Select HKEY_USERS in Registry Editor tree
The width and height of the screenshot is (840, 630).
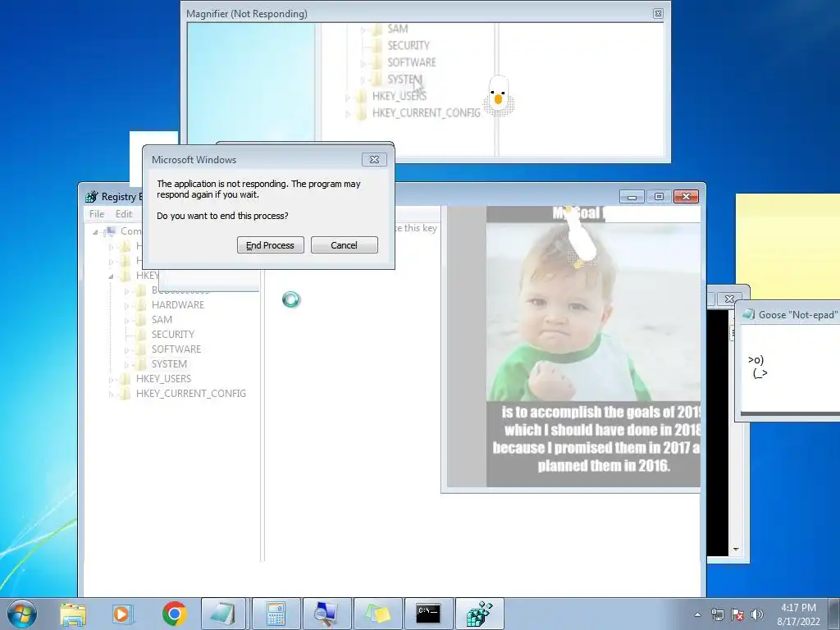coord(163,379)
